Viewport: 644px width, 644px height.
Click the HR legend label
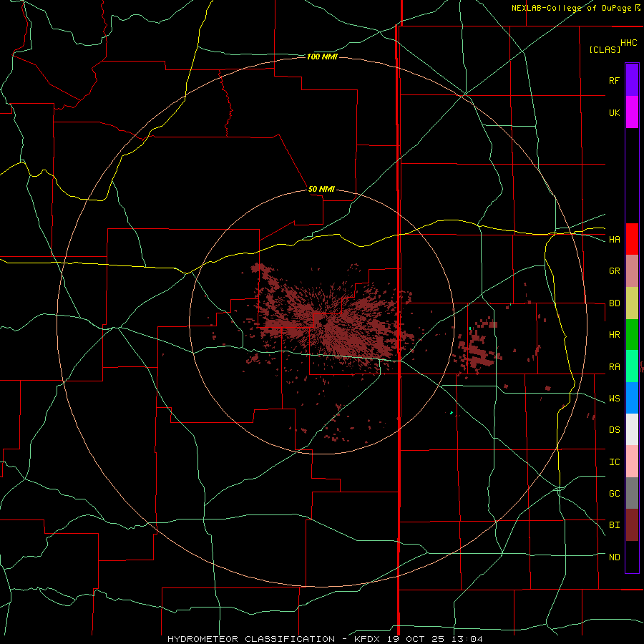[x=614, y=335]
